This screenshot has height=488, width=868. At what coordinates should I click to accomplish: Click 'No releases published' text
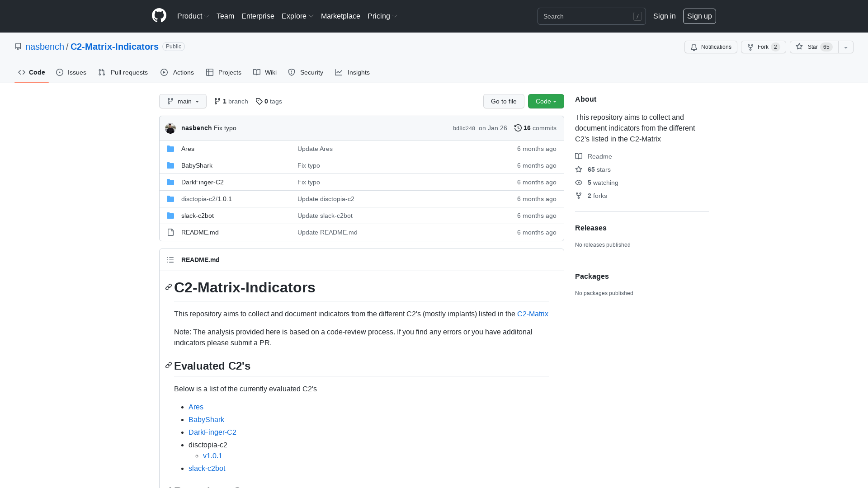[x=603, y=245]
